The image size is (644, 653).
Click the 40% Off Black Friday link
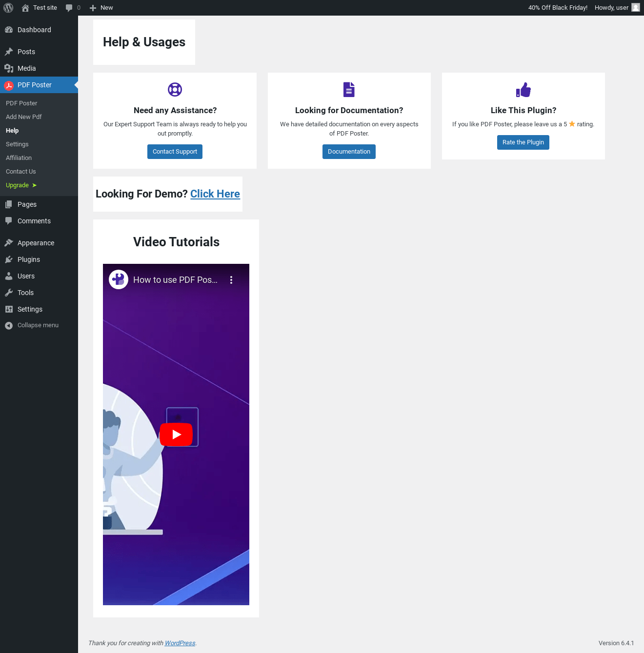tap(558, 8)
